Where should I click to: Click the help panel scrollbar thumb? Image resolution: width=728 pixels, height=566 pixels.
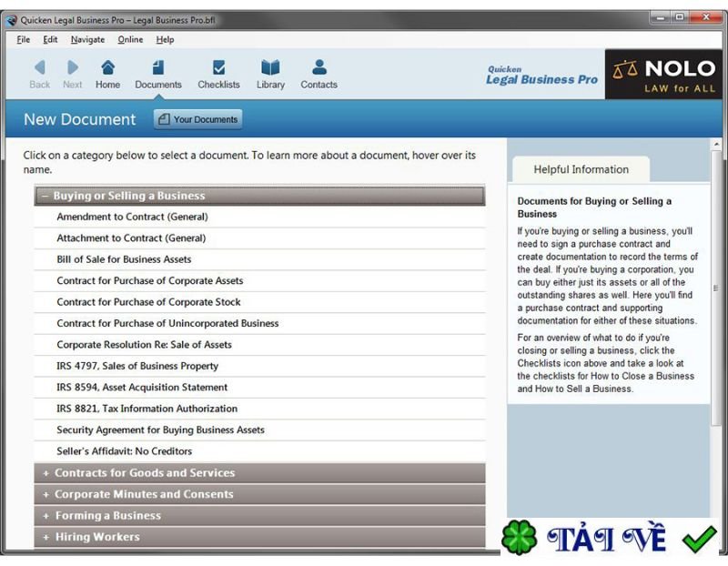pos(716,288)
